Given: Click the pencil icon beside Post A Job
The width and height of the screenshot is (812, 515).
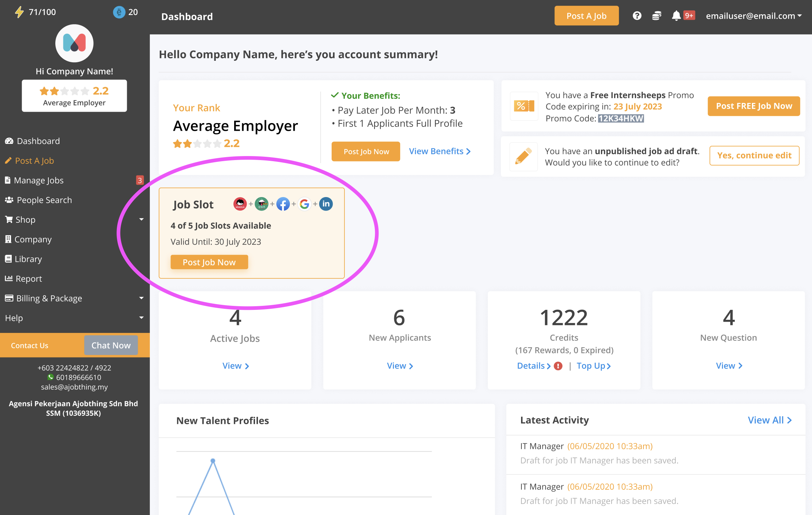Looking at the screenshot, I should coord(8,160).
